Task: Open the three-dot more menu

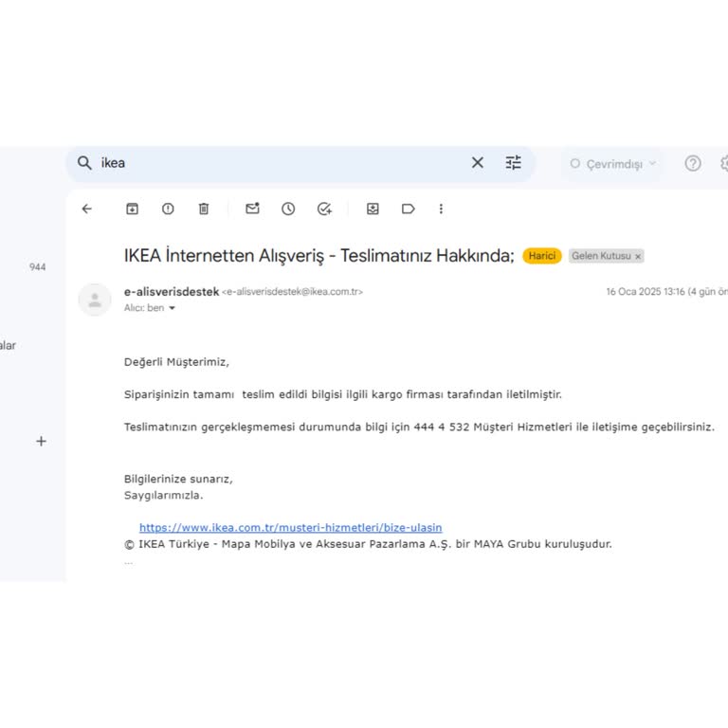Action: coord(441,209)
